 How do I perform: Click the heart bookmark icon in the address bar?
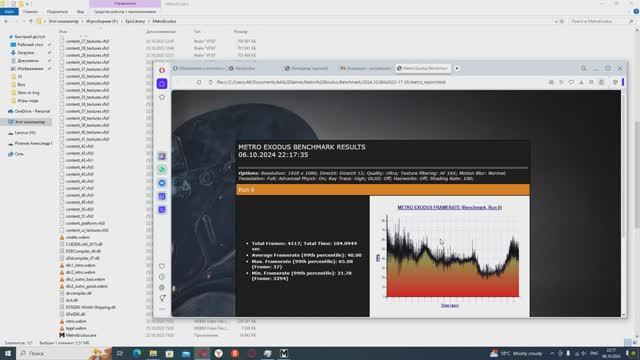pyautogui.click(x=571, y=82)
